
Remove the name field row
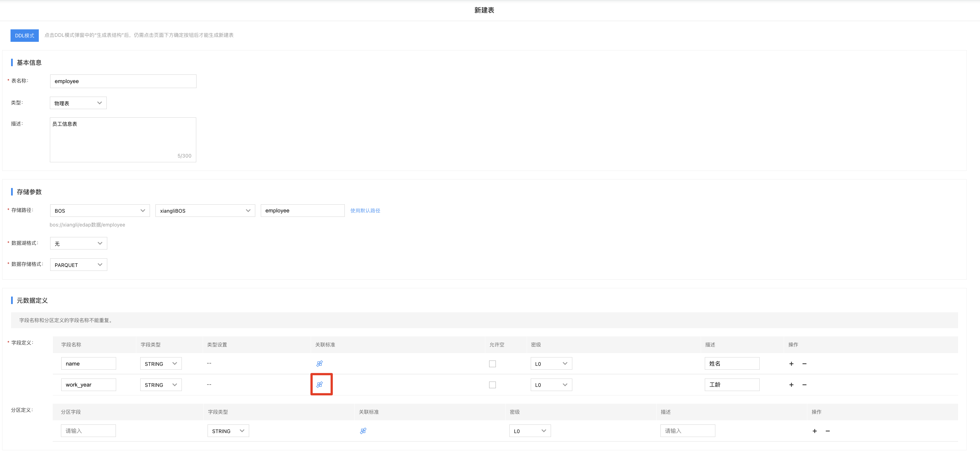pos(804,364)
